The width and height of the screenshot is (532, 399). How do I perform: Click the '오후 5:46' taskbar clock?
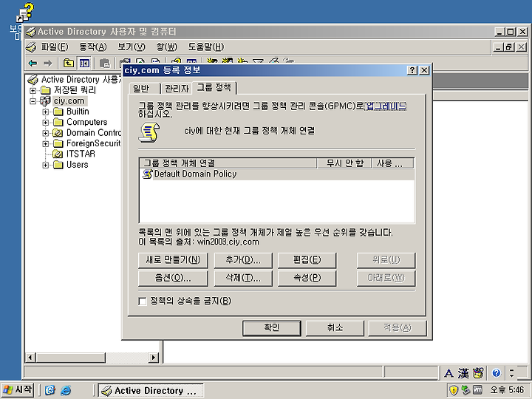507,390
